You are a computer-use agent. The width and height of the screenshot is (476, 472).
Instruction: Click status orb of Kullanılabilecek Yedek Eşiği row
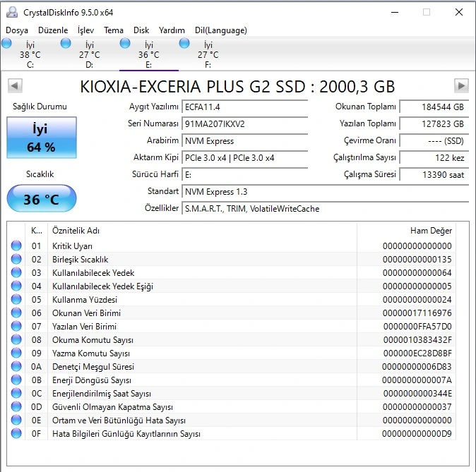[x=16, y=286]
